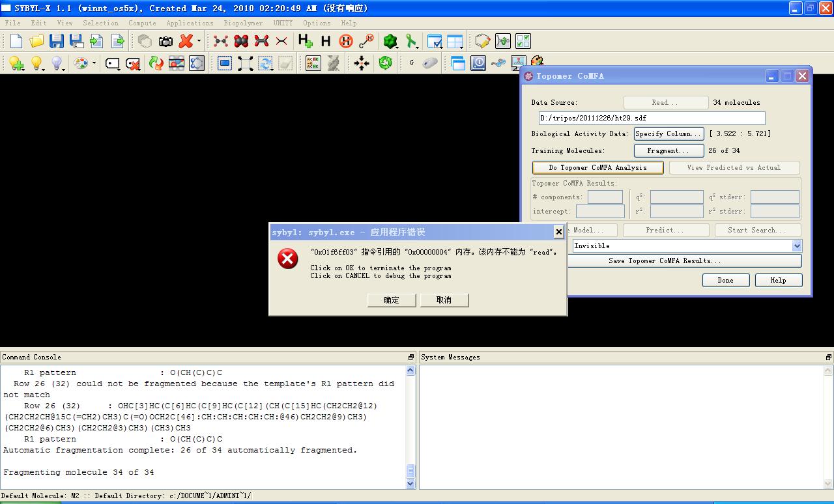Click the sequence letters viewer icon
Viewport: 834px width, 504px height.
313,63
